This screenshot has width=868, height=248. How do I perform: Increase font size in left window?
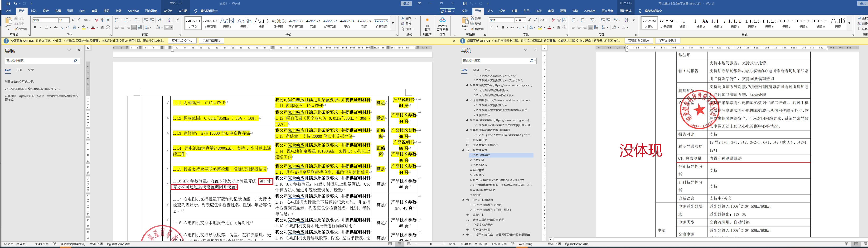[73, 20]
